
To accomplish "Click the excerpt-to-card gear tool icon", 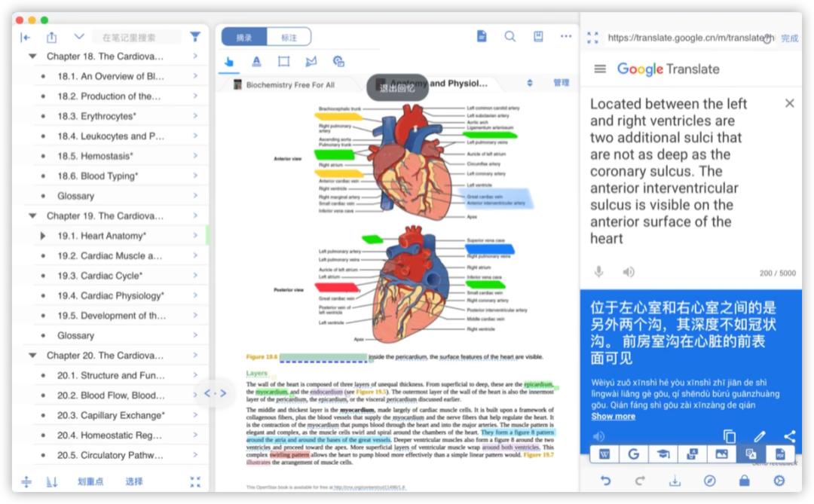I will [x=338, y=62].
